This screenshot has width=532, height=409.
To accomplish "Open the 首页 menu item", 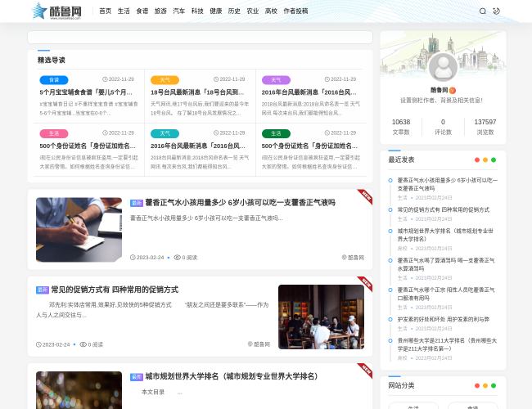I will click(106, 11).
